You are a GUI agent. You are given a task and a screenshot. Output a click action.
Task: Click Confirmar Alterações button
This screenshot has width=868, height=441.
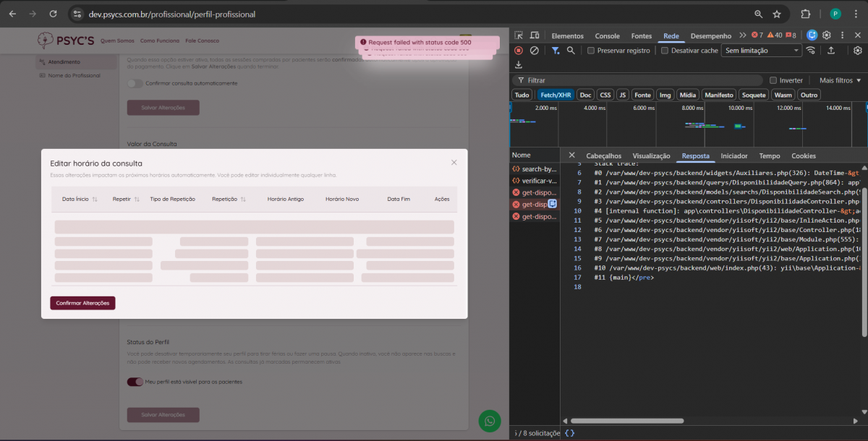tap(82, 303)
